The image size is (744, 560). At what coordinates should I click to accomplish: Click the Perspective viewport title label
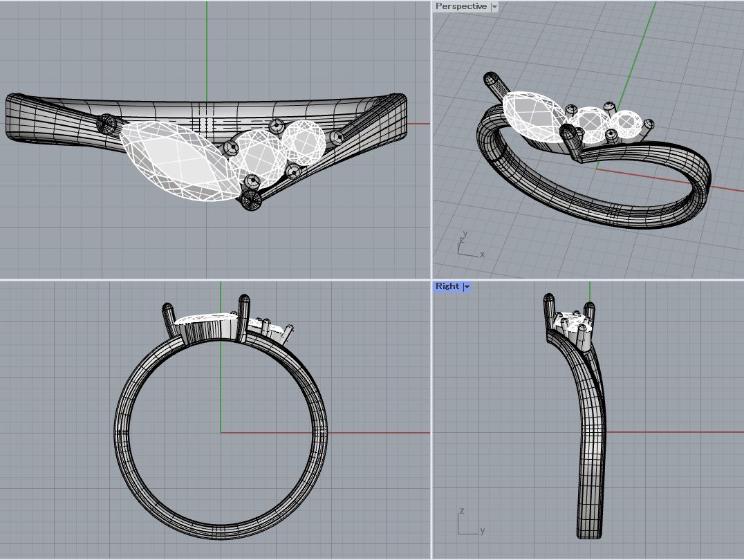coord(461,6)
